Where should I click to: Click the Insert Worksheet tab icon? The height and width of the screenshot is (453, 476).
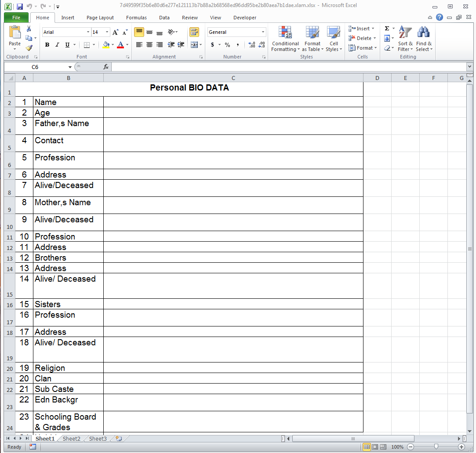point(119,439)
